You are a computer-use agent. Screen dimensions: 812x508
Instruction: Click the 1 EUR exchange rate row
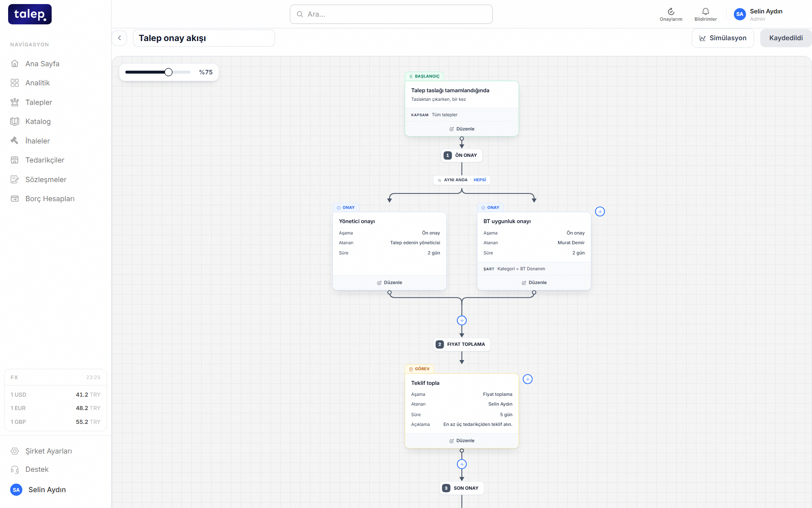(x=56, y=408)
